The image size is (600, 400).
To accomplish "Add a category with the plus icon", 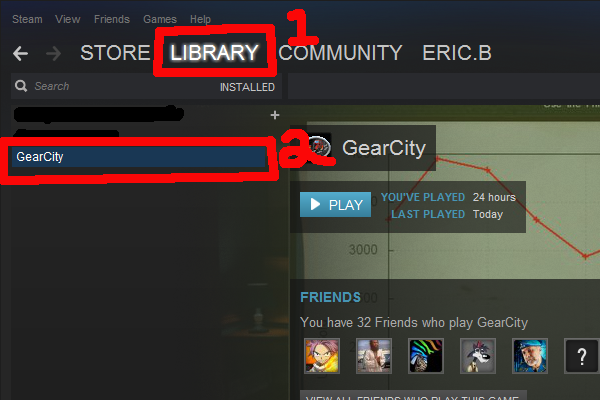I will (275, 115).
